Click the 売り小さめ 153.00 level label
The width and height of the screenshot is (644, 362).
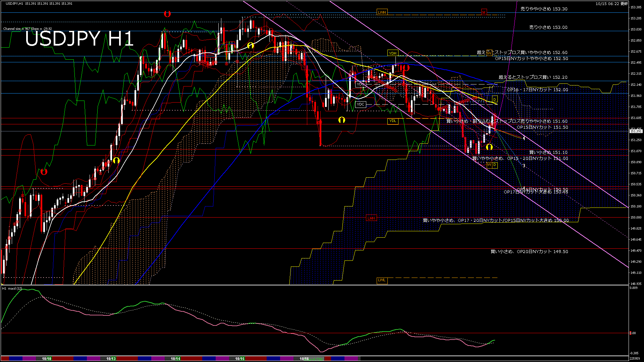tap(548, 27)
